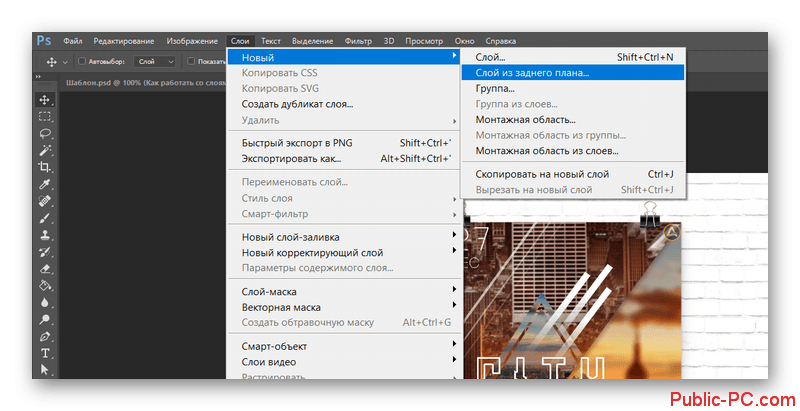The width and height of the screenshot is (800, 411).
Task: Choose Слой из заднего плана… in the submenu
Action: click(x=532, y=72)
